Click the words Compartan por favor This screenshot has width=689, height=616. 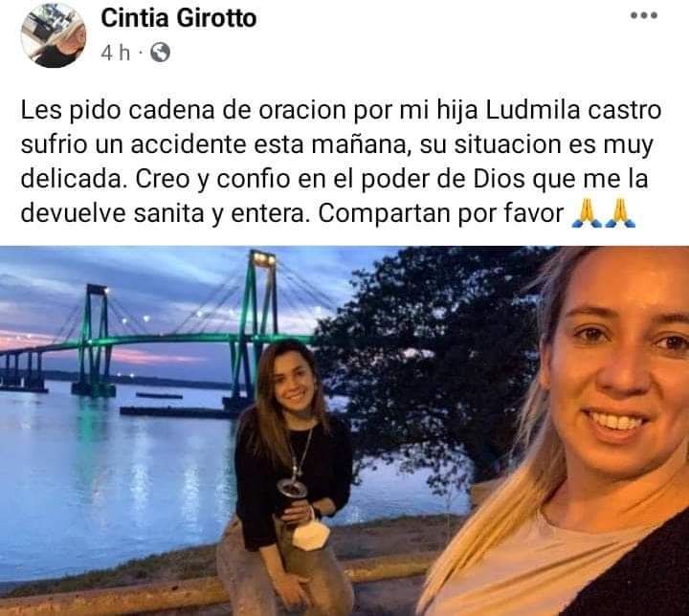(x=441, y=214)
